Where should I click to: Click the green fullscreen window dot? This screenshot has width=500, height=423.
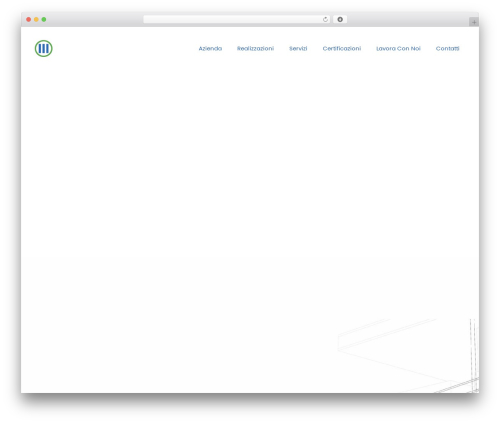44,19
